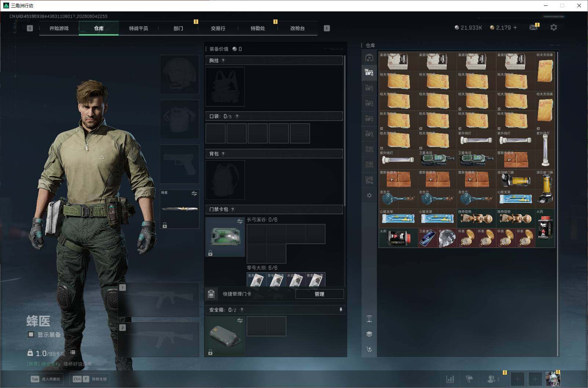Open the player avatar in bottom bar
The width and height of the screenshot is (588, 388).
[x=553, y=379]
